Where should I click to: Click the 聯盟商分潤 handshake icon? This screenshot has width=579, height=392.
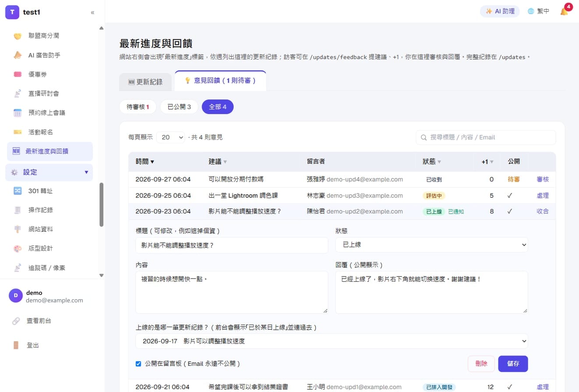tap(18, 36)
